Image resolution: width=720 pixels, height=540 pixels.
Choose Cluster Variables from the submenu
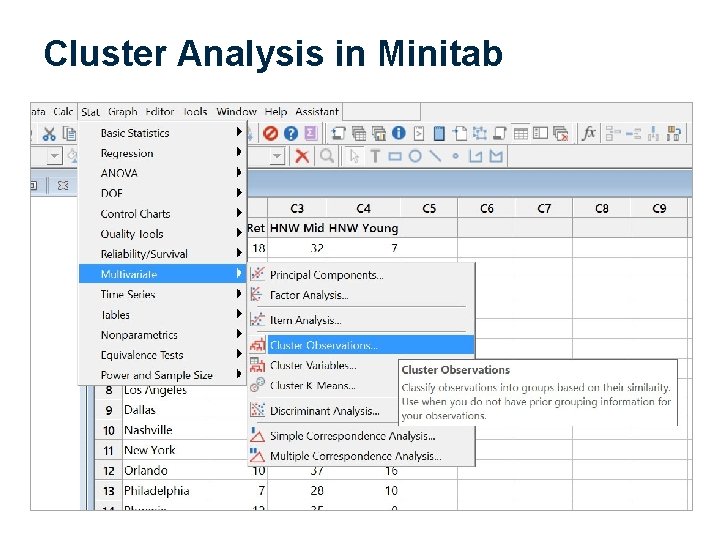point(323,365)
